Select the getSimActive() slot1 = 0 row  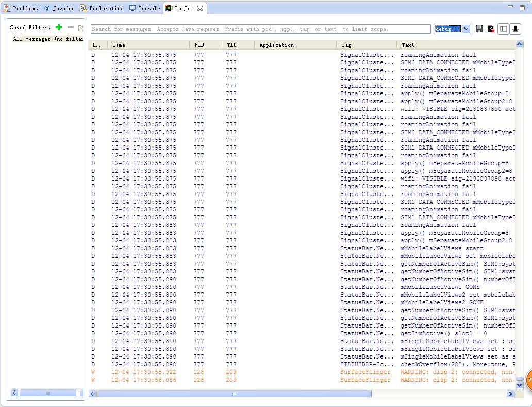302,333
